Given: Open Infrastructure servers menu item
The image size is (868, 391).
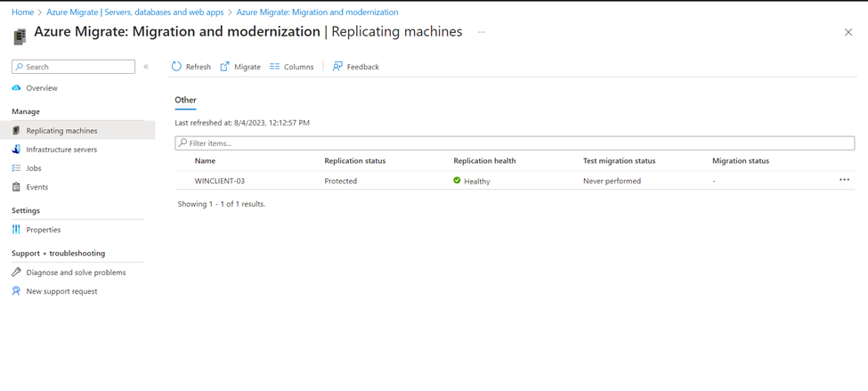Looking at the screenshot, I should point(61,150).
